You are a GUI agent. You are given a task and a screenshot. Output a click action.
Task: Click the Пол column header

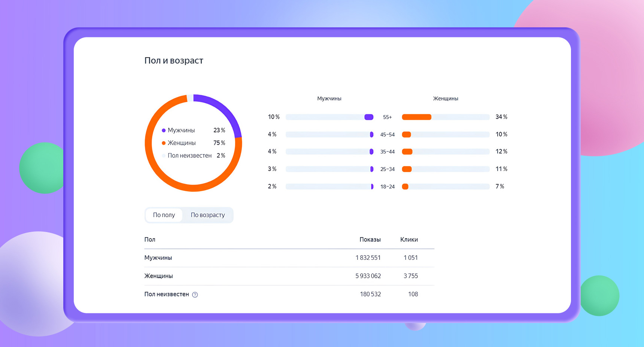point(150,240)
